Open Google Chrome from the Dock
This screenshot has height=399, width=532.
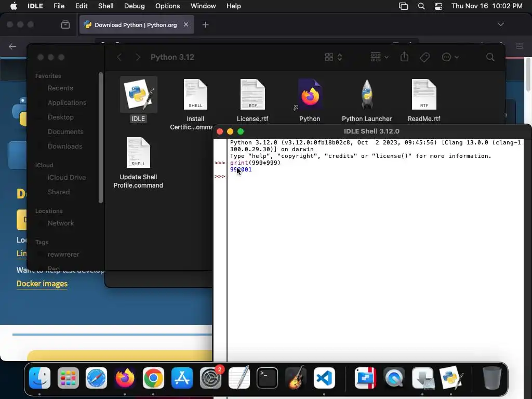[153, 378]
